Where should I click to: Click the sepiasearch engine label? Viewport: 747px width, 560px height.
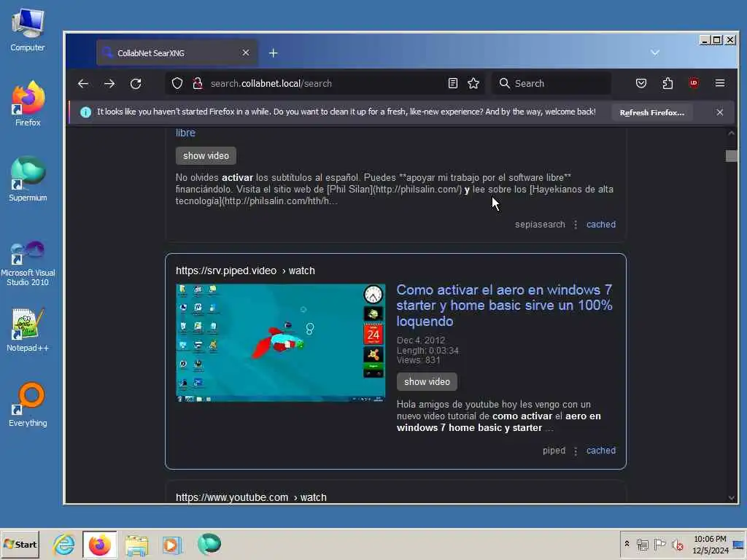click(540, 225)
